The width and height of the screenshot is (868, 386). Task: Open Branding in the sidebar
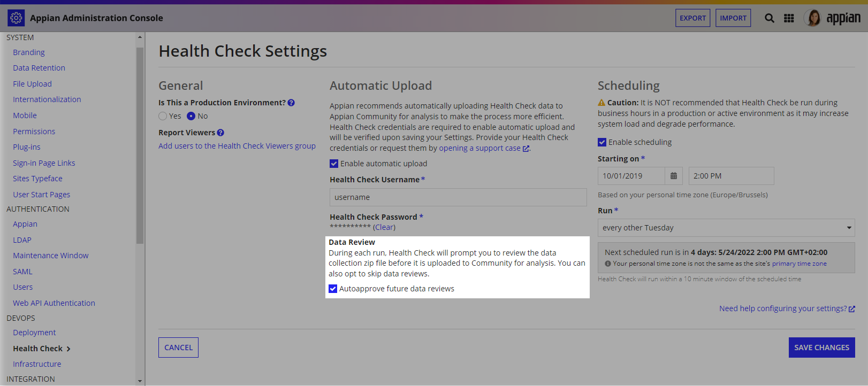29,52
